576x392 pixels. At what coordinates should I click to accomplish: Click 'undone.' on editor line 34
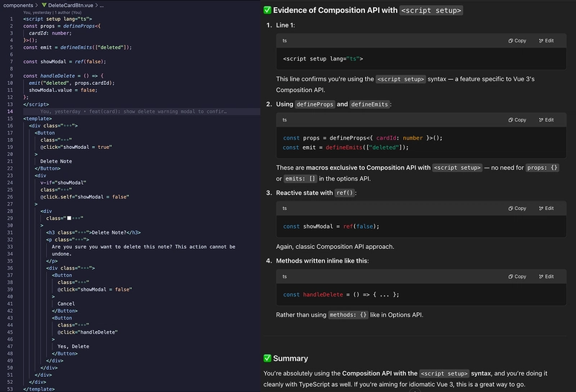62,254
